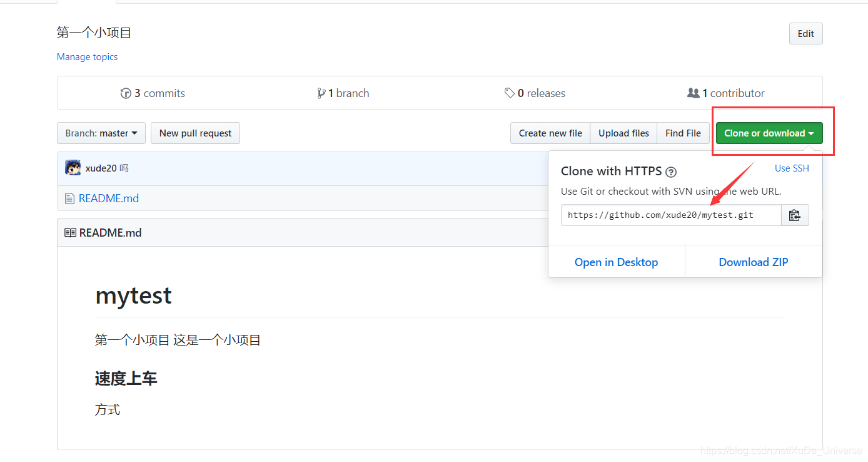The height and width of the screenshot is (462, 868).
Task: Click the text 方式 in README
Action: point(108,409)
